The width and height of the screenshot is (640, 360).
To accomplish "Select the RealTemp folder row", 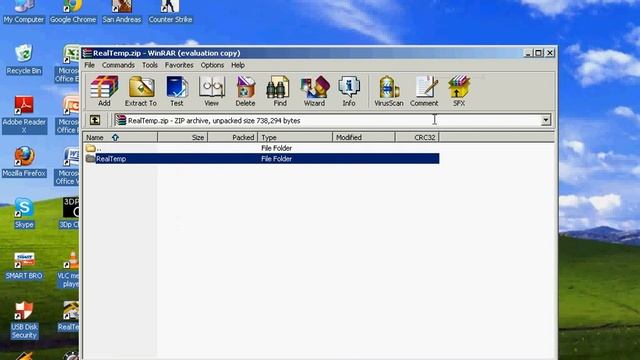I will (x=262, y=159).
